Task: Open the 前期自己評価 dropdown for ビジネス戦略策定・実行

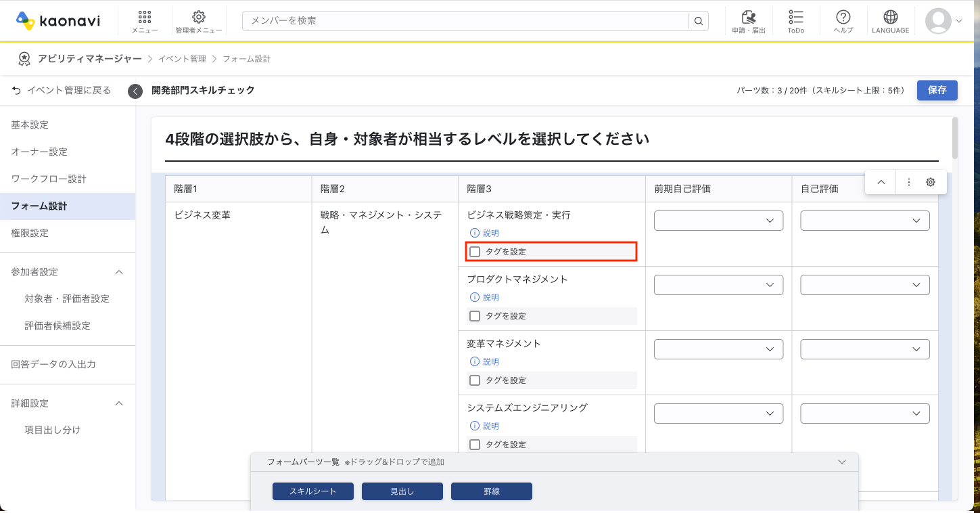Action: [x=718, y=220]
